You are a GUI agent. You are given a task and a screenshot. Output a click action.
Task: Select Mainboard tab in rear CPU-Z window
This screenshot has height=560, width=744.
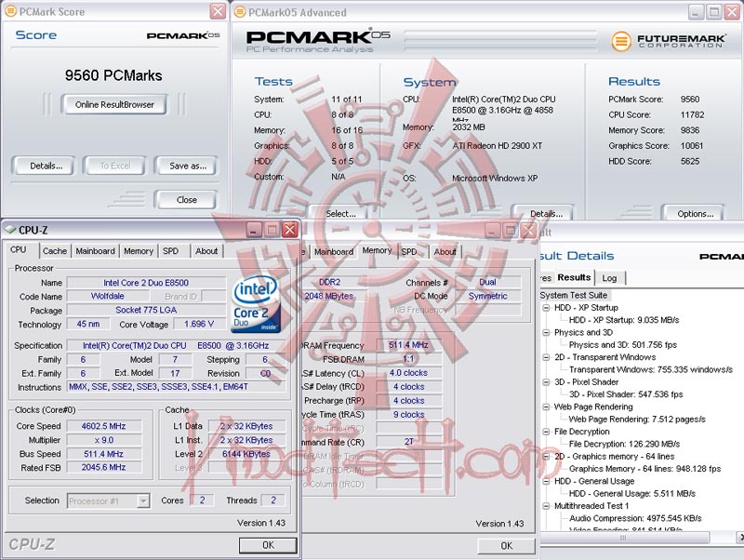[334, 251]
